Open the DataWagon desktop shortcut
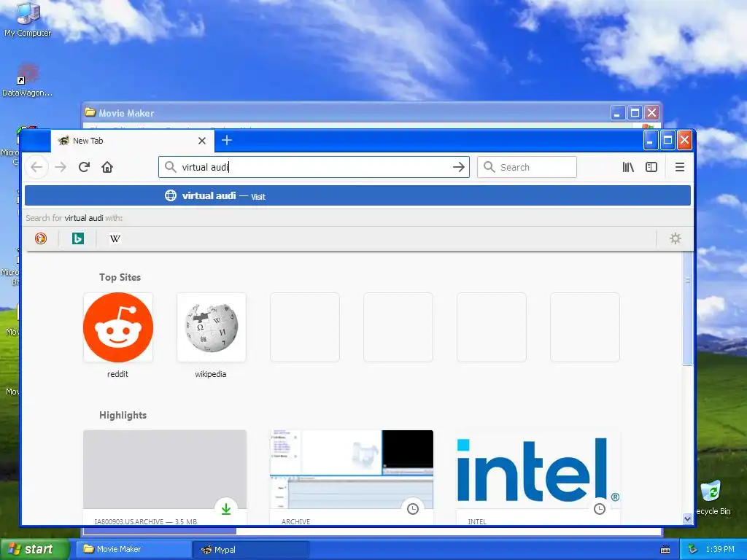Screen dimensions: 747x560 point(27,80)
